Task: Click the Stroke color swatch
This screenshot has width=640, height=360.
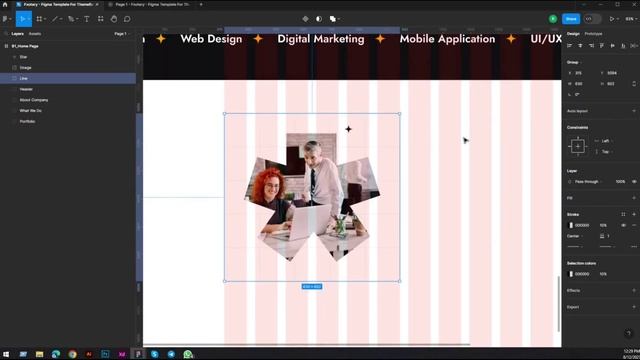Action: (x=571, y=225)
